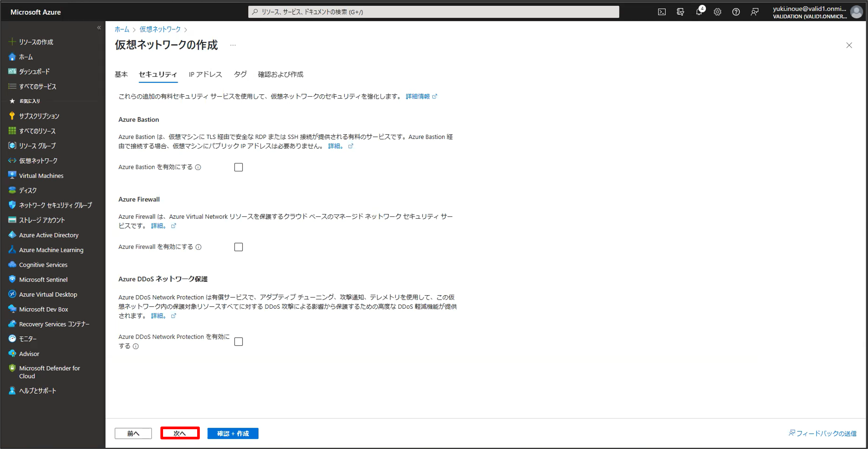Click the 仮想ネットワーク breadcrumb link

coord(160,29)
